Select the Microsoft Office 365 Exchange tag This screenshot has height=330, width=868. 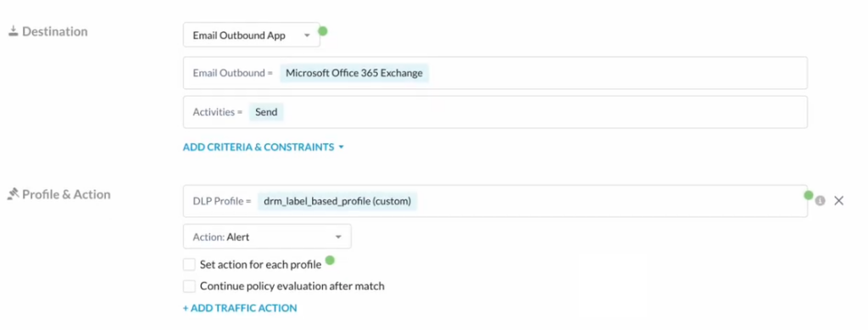[x=354, y=73]
